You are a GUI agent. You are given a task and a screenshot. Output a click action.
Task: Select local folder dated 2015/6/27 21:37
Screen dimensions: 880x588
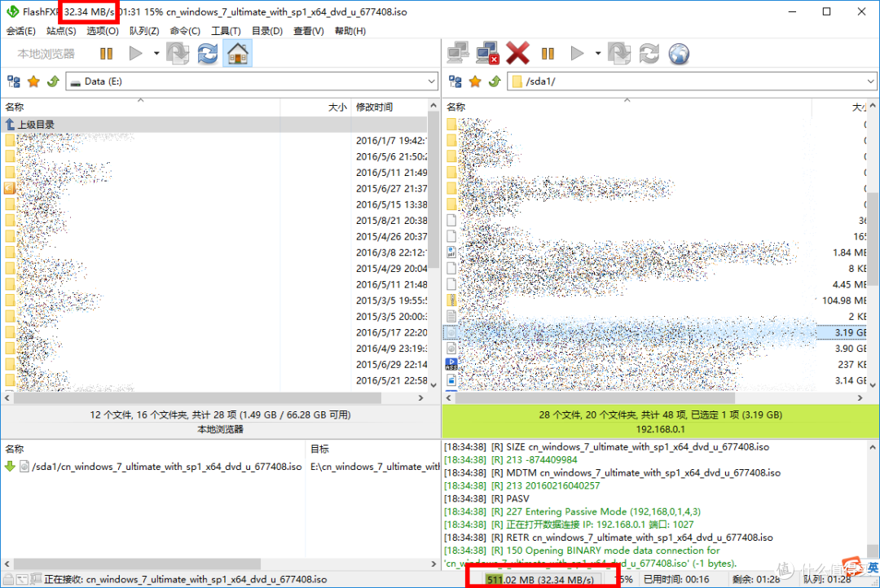pyautogui.click(x=214, y=188)
